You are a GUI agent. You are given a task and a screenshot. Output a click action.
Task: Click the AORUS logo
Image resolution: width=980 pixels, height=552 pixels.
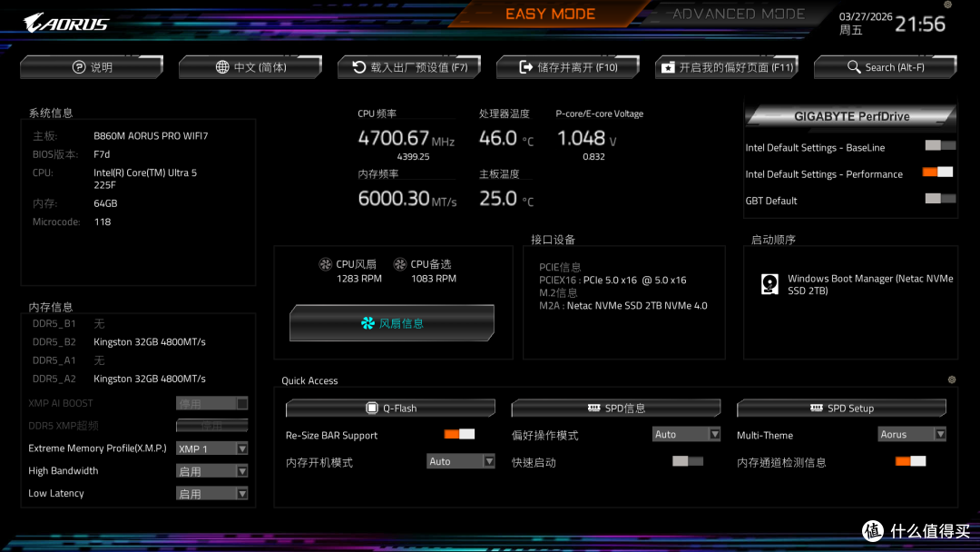[66, 23]
